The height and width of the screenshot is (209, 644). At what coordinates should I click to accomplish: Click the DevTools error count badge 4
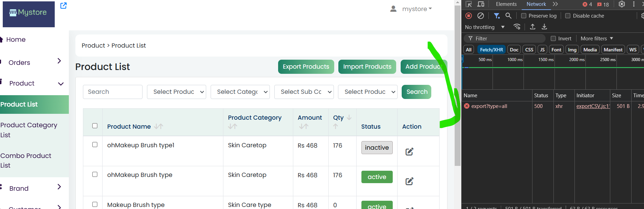[x=587, y=4]
